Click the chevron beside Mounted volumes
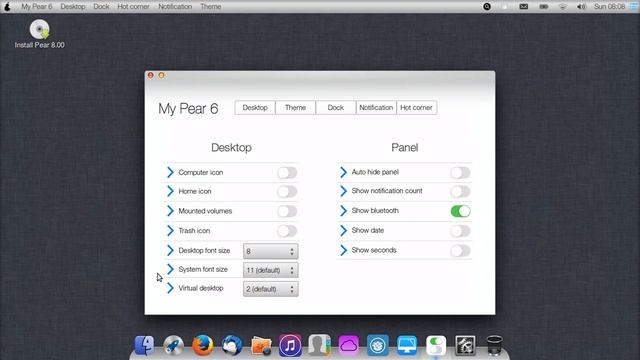 pyautogui.click(x=170, y=211)
